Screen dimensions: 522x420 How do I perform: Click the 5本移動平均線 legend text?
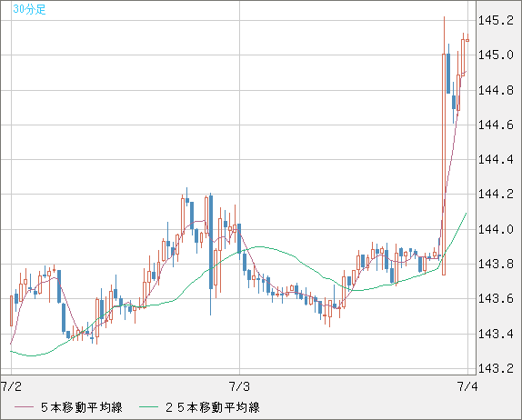(82, 407)
